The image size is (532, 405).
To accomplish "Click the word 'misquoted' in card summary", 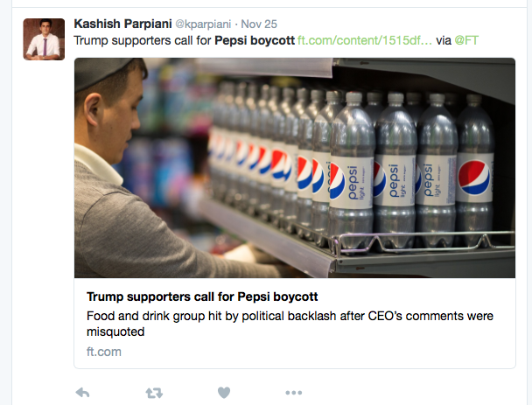I will coord(115,332).
